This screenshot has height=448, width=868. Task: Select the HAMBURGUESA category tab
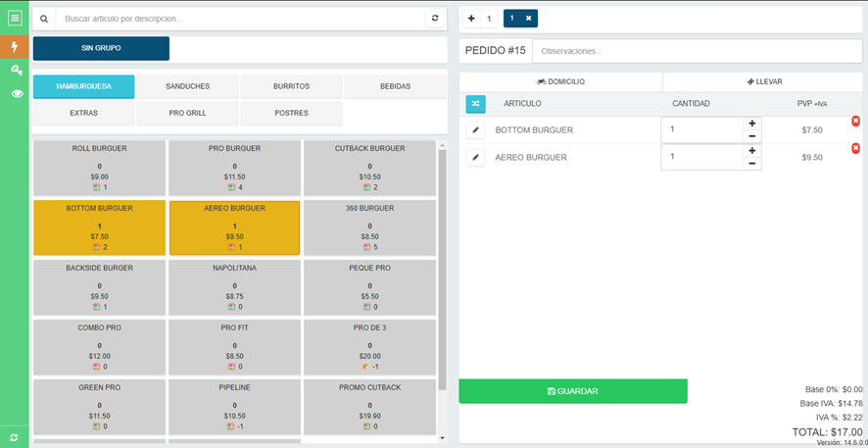(x=83, y=86)
